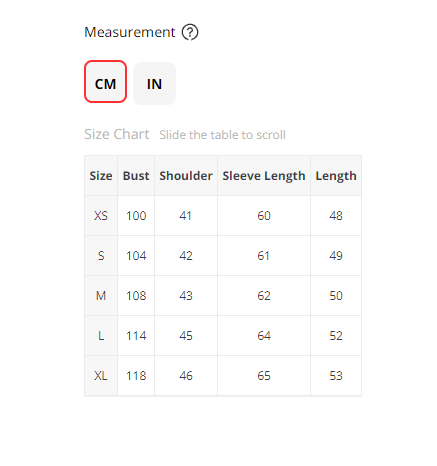437x466 pixels.
Task: Select the CM unit toggle
Action: point(105,82)
